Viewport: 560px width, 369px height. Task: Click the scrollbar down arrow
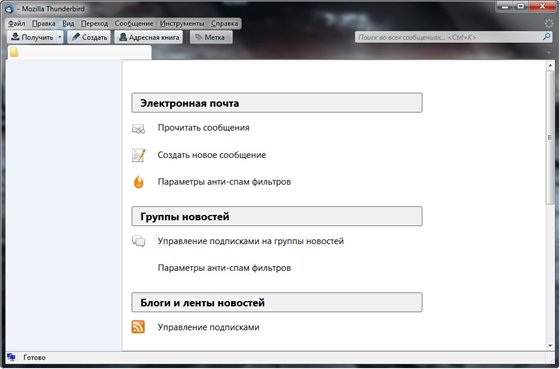(550, 345)
